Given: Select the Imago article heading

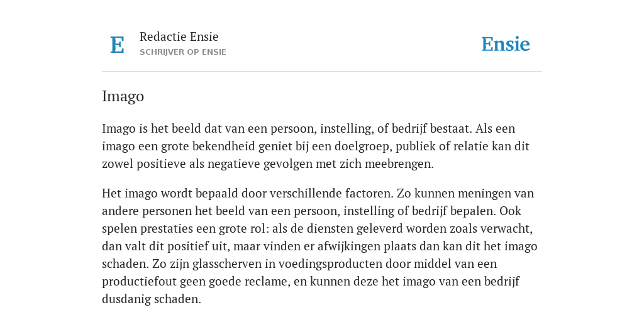Looking at the screenshot, I should click(123, 96).
